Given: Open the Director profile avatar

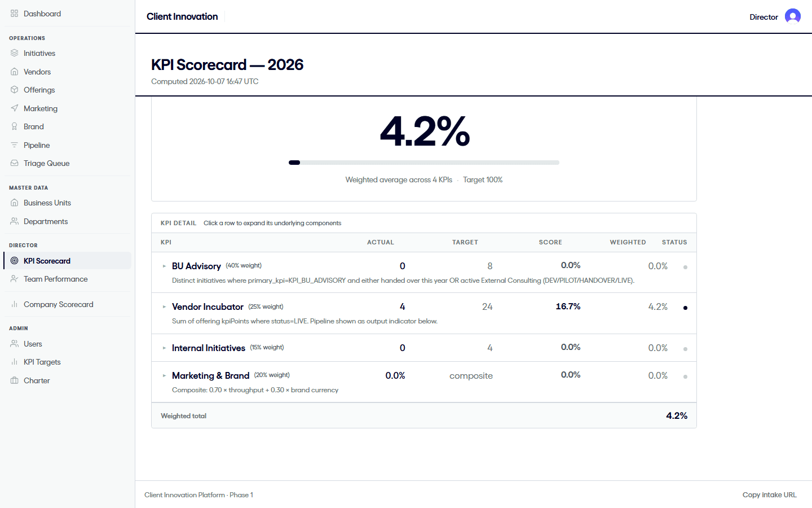Looking at the screenshot, I should [793, 17].
